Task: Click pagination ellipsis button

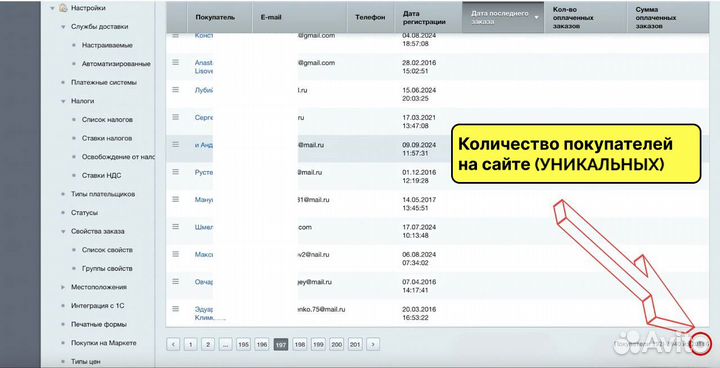Action: (225, 344)
